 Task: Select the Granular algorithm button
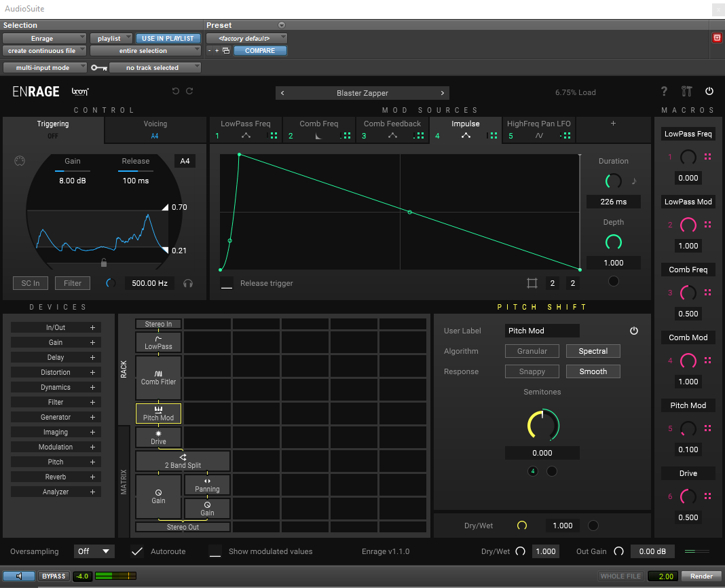tap(532, 351)
